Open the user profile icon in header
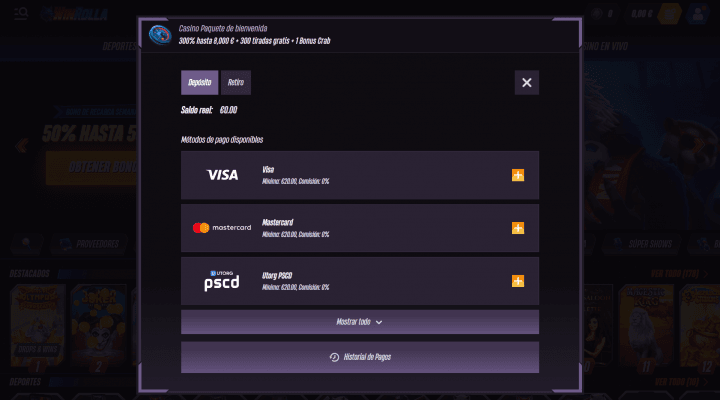The width and height of the screenshot is (720, 400). pyautogui.click(x=698, y=14)
